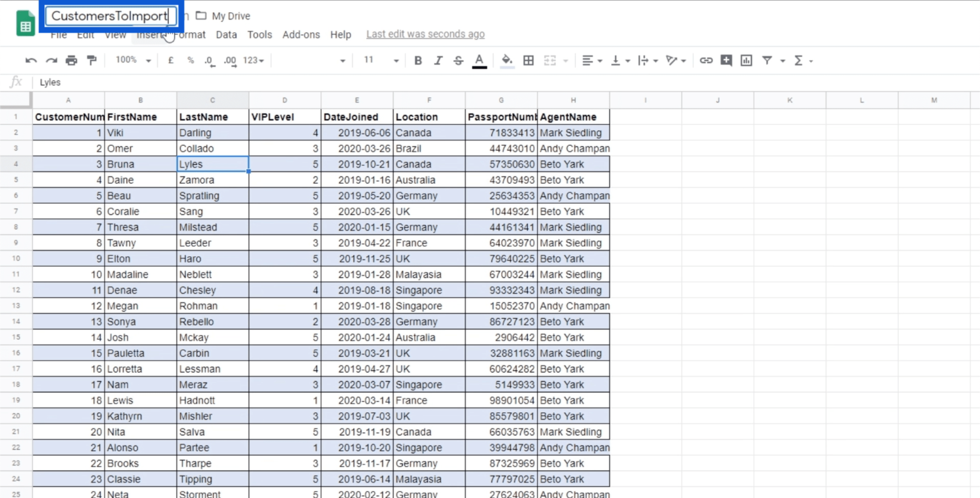Open the Tools menu
The height and width of the screenshot is (498, 980).
(x=260, y=34)
